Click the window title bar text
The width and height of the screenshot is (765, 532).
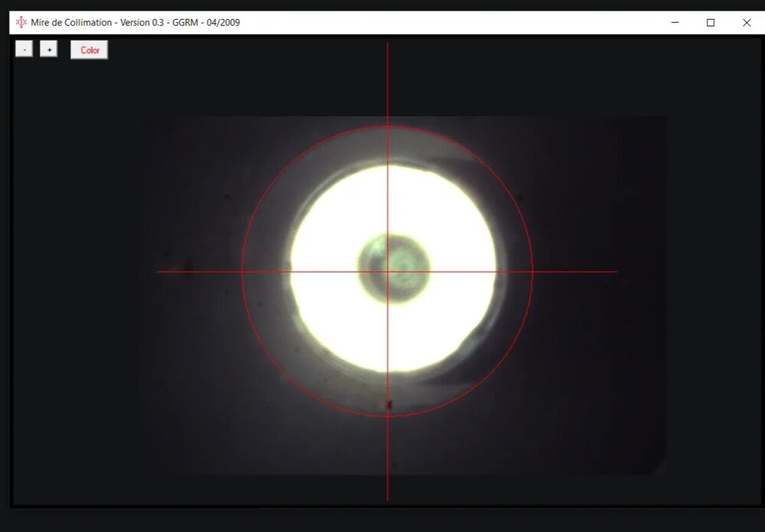pyautogui.click(x=135, y=23)
